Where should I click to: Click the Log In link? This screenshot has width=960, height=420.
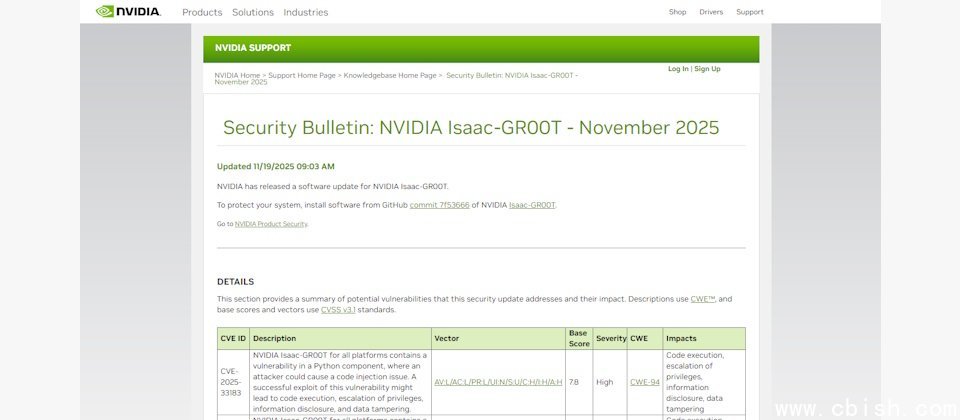[x=678, y=69]
